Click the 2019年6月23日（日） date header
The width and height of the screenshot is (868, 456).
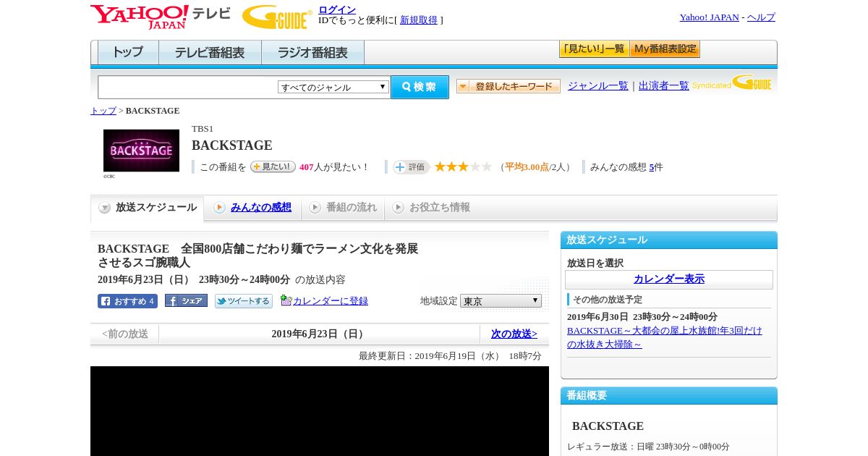tap(320, 334)
